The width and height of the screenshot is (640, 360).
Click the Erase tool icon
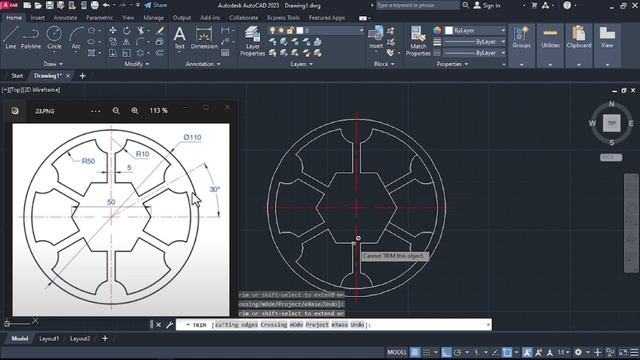pyautogui.click(x=160, y=31)
